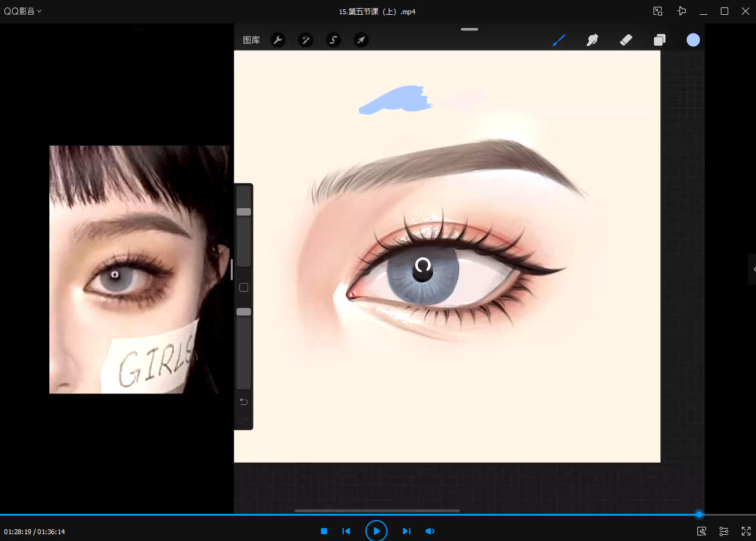This screenshot has width=756, height=541.
Task: Toggle pin window always on top
Action: click(681, 11)
